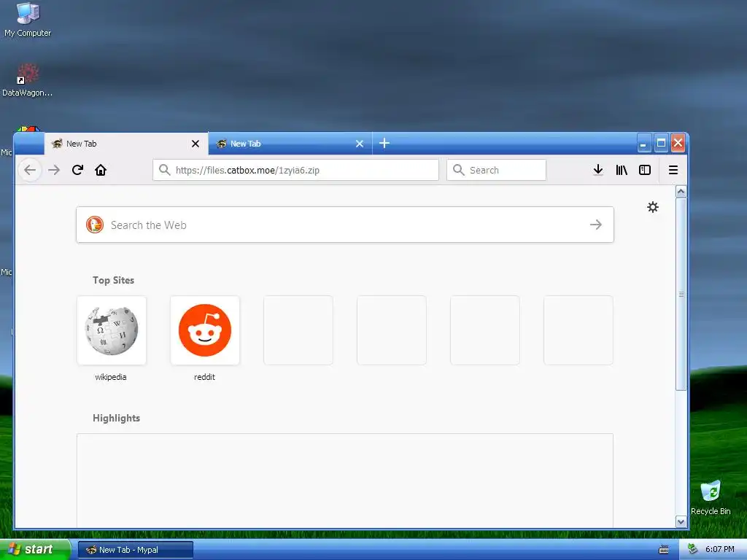The image size is (747, 560).
Task: Click the page scrollbar down arrow
Action: pyautogui.click(x=681, y=522)
